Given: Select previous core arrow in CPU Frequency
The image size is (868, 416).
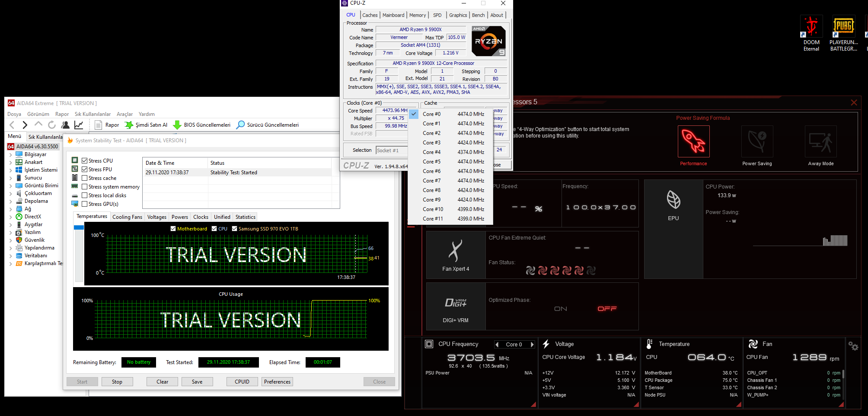Looking at the screenshot, I should (x=497, y=345).
